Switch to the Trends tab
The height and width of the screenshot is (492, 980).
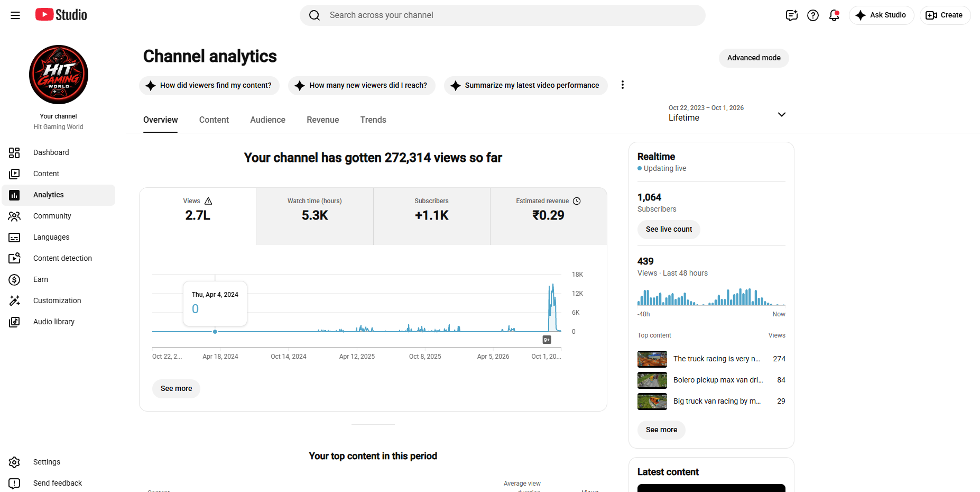pyautogui.click(x=373, y=120)
